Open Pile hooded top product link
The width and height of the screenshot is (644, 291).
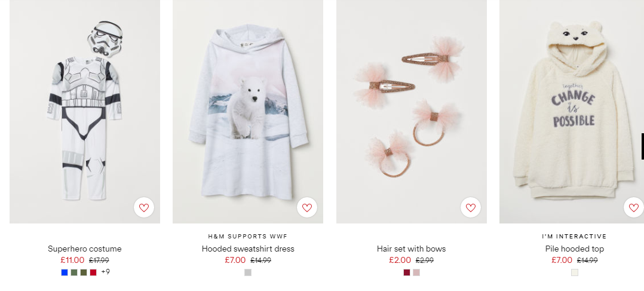click(575, 249)
